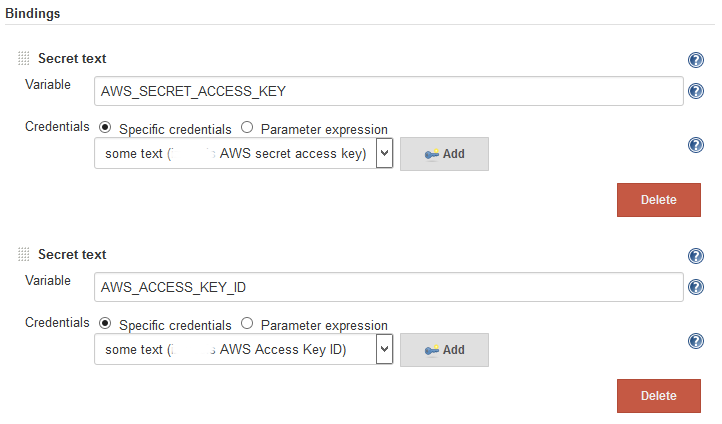Select Specific credentials for AWS_ACCESS_KEY_ID binding
Viewport: 722px width, 424px height.
click(105, 324)
